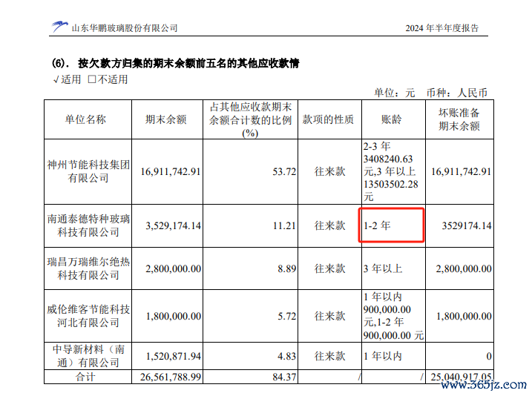
Task: Select the 期末余额 value 16,911,742.91 for 神州节能
Action: click(171, 171)
